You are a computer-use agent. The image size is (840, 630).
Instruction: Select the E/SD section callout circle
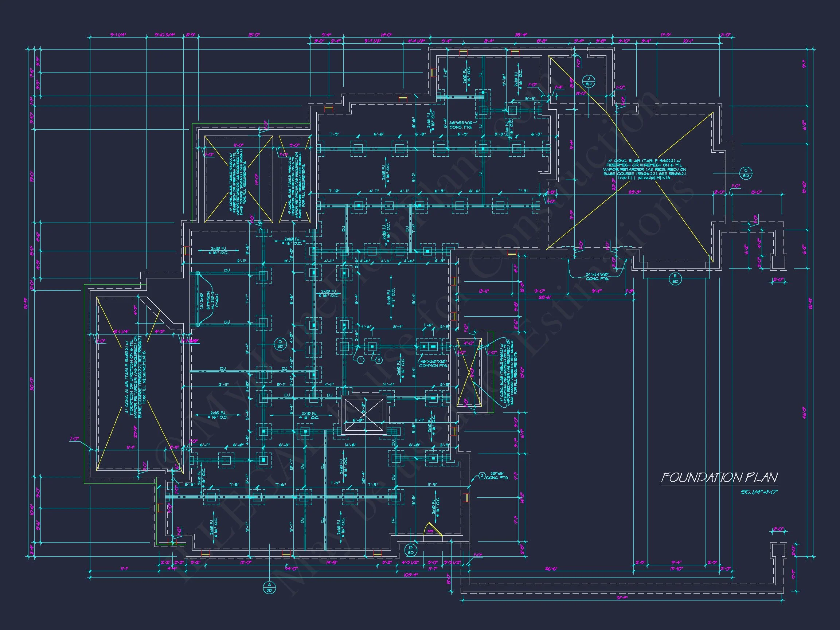[675, 279]
